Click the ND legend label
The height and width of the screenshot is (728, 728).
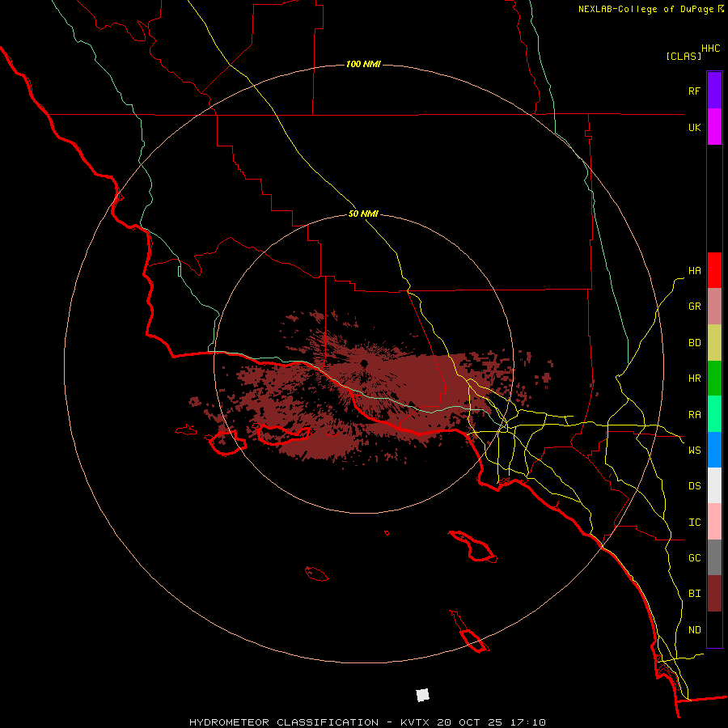tap(694, 630)
